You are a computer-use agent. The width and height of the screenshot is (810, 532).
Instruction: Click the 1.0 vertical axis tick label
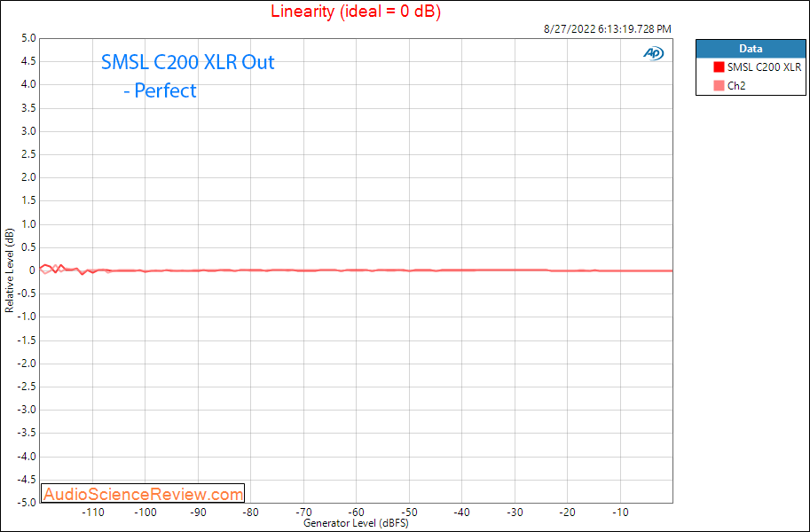click(29, 224)
